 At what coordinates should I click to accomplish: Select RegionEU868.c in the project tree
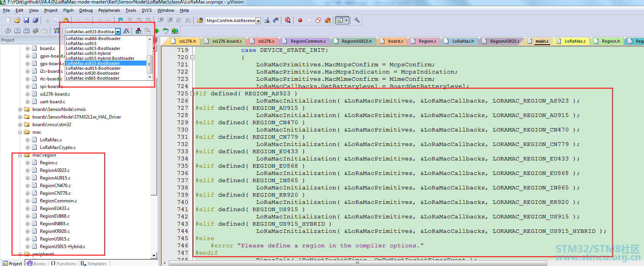(55, 216)
